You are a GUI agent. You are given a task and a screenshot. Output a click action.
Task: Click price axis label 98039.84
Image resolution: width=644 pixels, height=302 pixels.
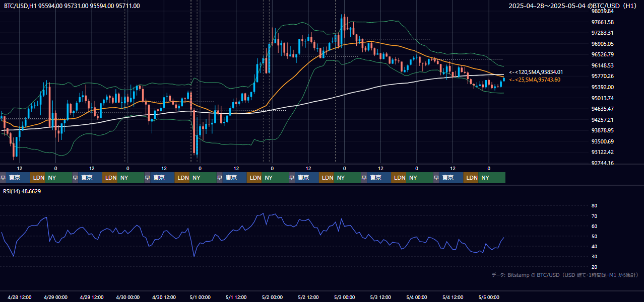pos(602,11)
